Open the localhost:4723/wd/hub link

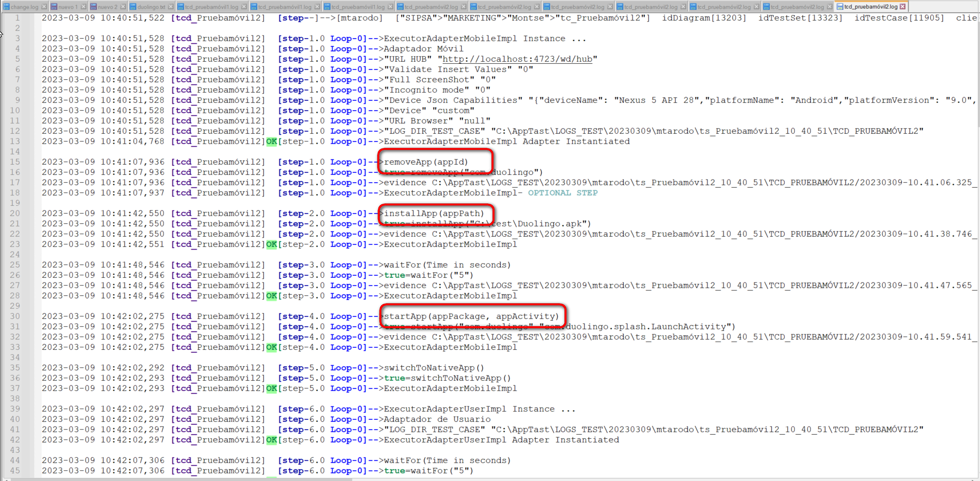click(517, 59)
